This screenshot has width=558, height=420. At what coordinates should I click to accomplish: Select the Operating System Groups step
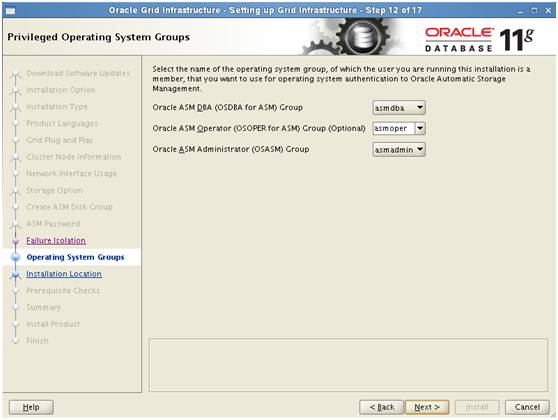point(75,257)
